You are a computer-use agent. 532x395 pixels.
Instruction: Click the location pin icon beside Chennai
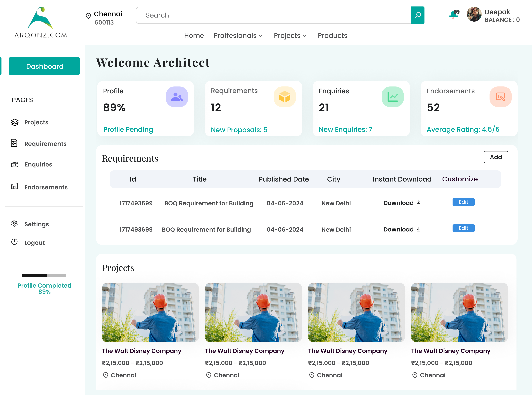point(88,16)
